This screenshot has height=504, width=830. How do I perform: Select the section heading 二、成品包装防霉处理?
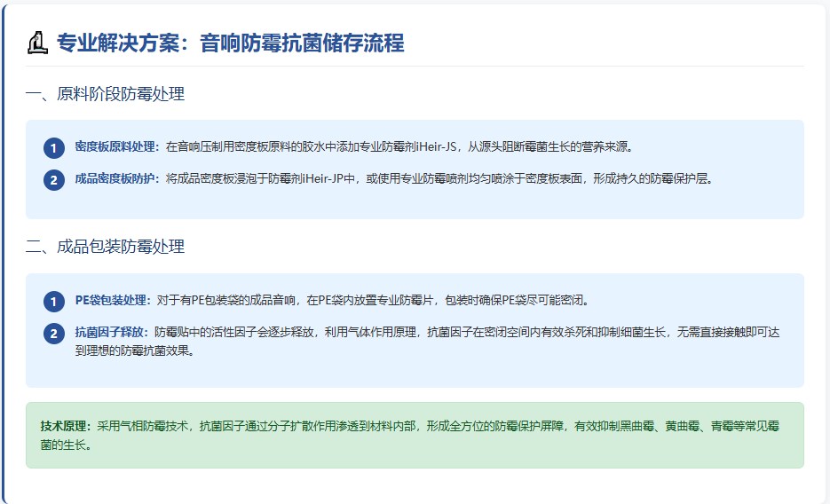click(105, 247)
